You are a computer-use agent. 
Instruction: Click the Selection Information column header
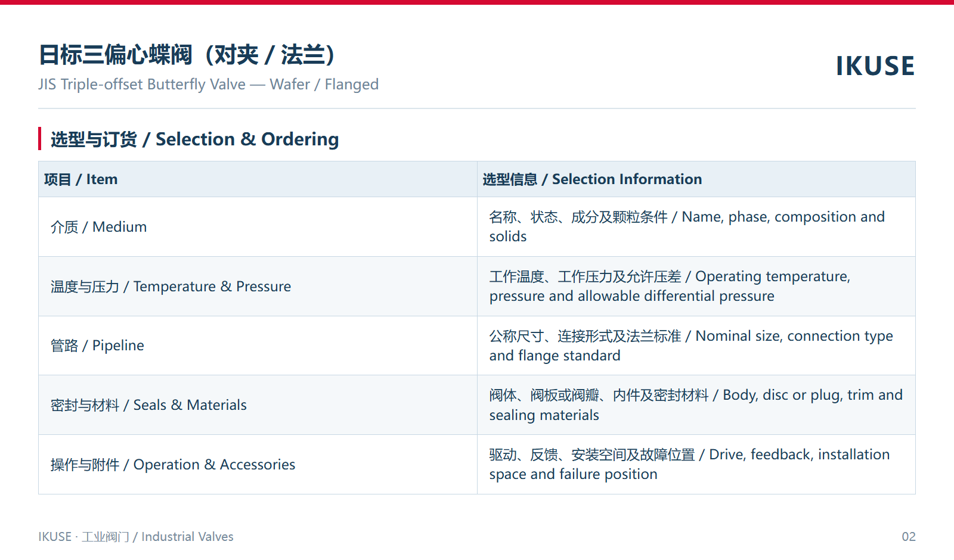pos(696,179)
